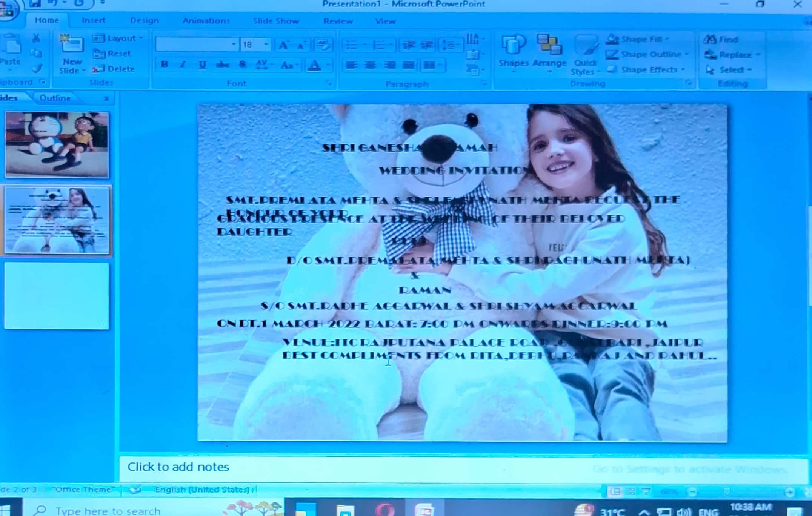Toggle text shadow formatting
812x516 pixels.
(242, 64)
